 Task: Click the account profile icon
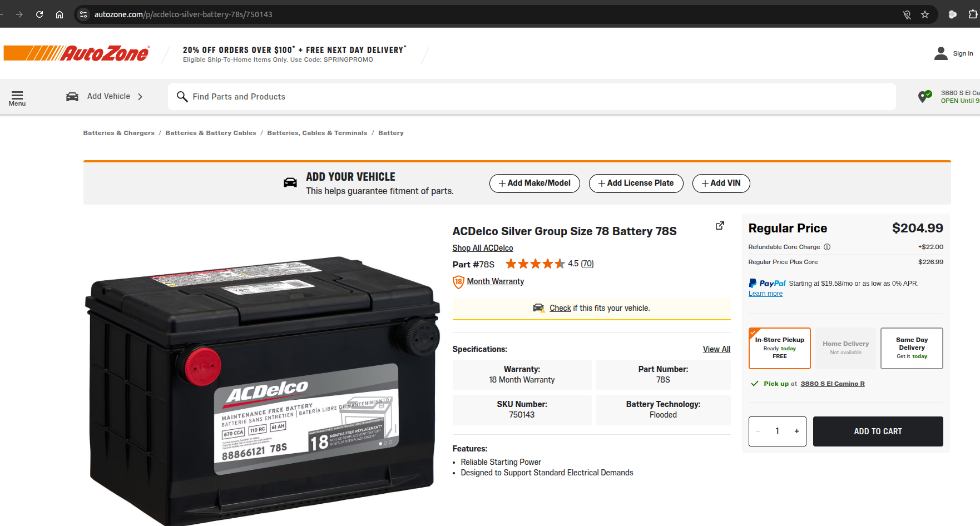(x=941, y=53)
